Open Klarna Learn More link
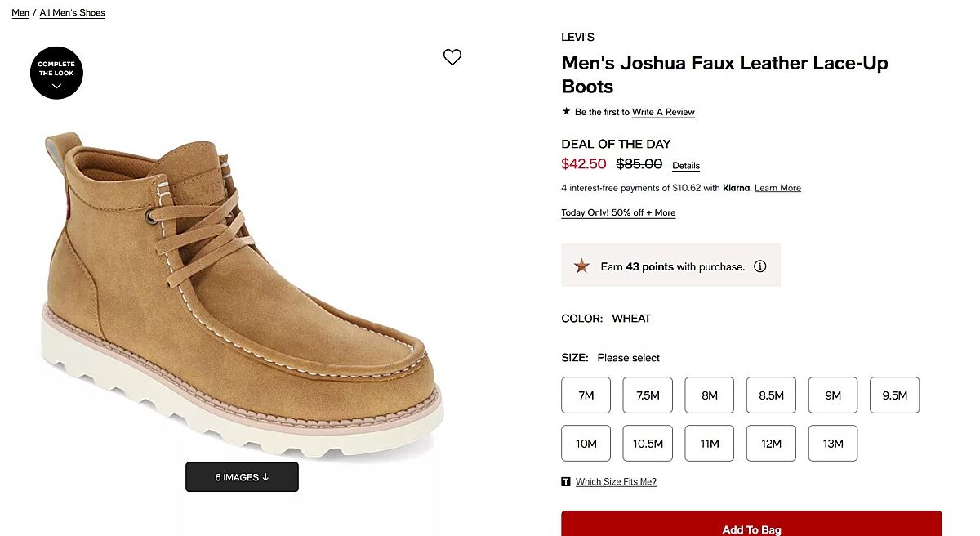Viewport: 980px width, 536px height. click(777, 188)
